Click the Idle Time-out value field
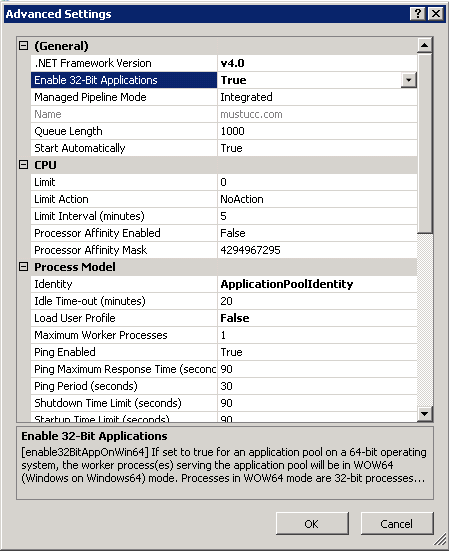Screen dimensions: 449x551 click(x=317, y=301)
